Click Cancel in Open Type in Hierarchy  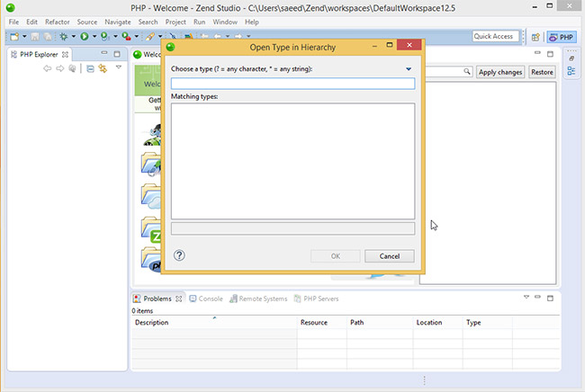[x=389, y=256]
